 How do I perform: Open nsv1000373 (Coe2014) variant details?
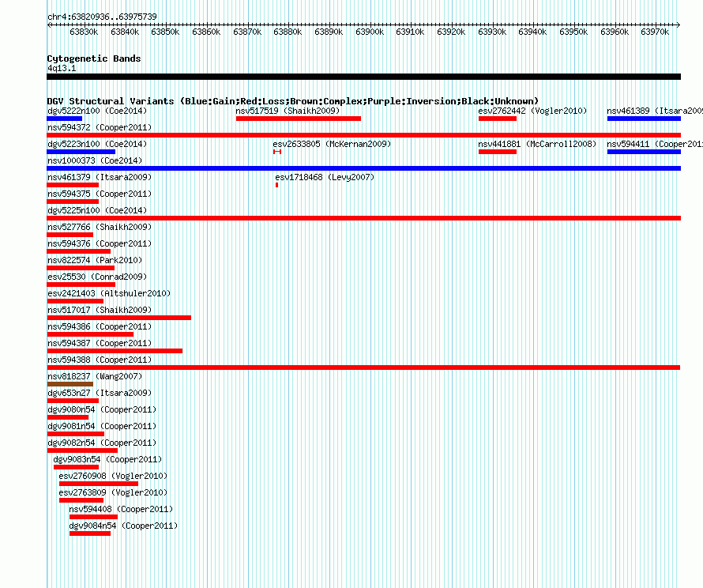pyautogui.click(x=95, y=160)
